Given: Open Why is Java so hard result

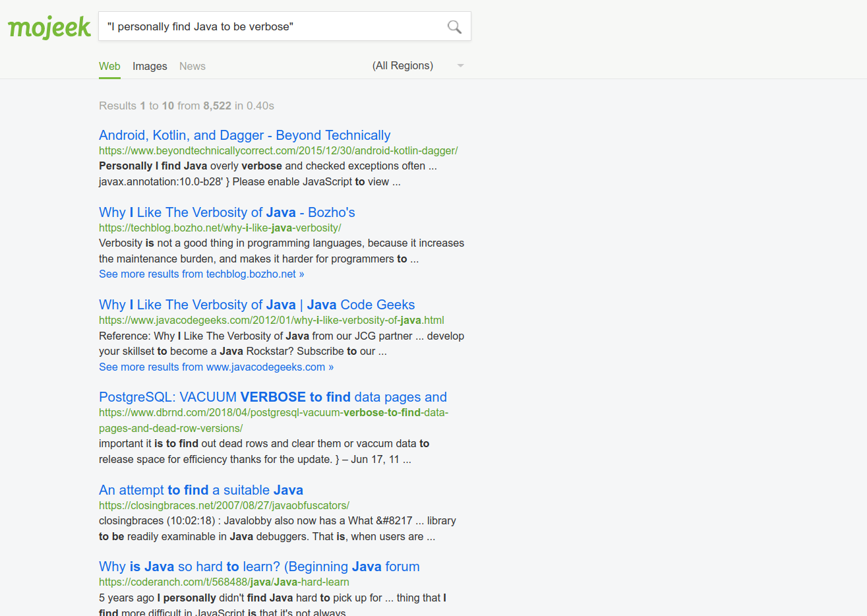Looking at the screenshot, I should pos(259,567).
